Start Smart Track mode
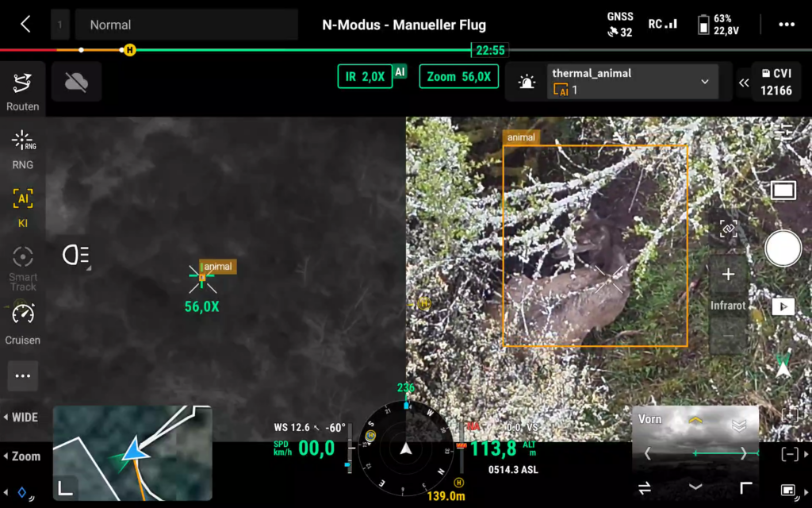 [22, 267]
